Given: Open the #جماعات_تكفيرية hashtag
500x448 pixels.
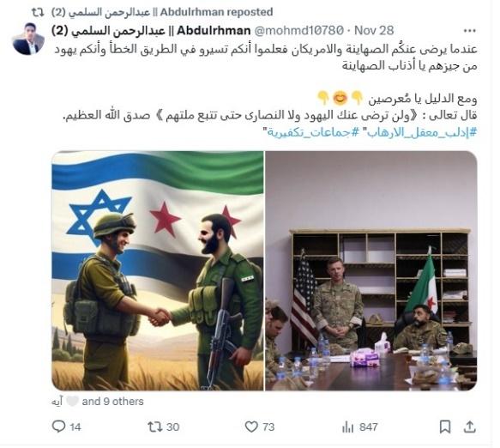Looking at the screenshot, I should (x=313, y=132).
